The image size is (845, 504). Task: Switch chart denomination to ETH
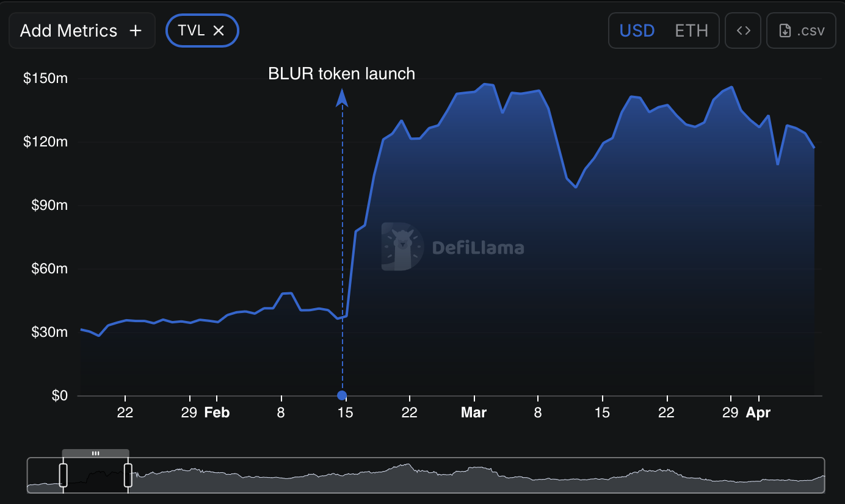(x=691, y=31)
